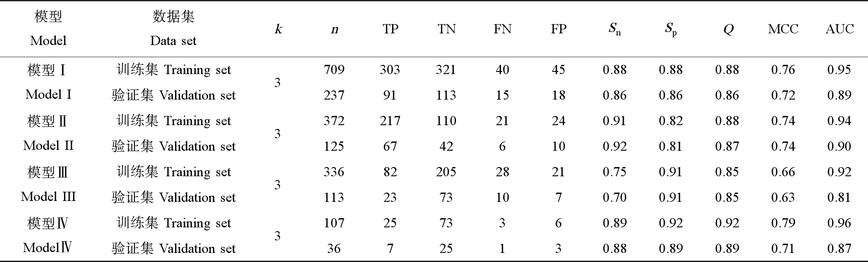Screen dimensions: 868x262
Task: Select TN value 321
Action: coord(446,70)
